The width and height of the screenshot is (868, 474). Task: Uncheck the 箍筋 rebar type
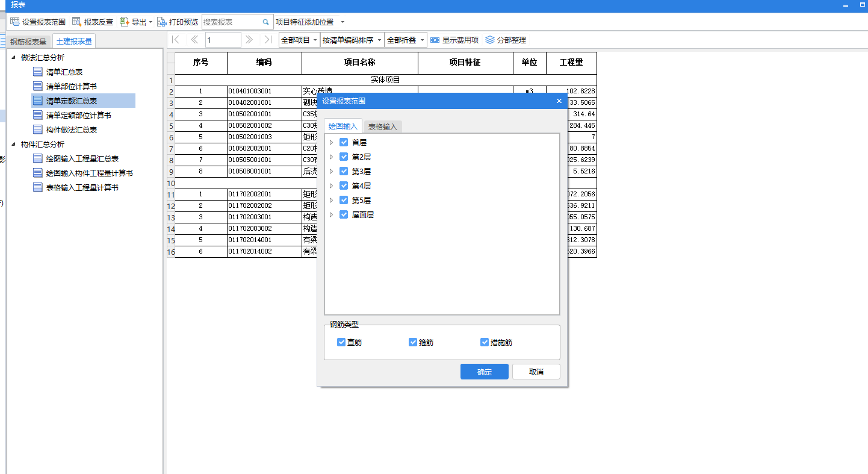click(x=413, y=342)
